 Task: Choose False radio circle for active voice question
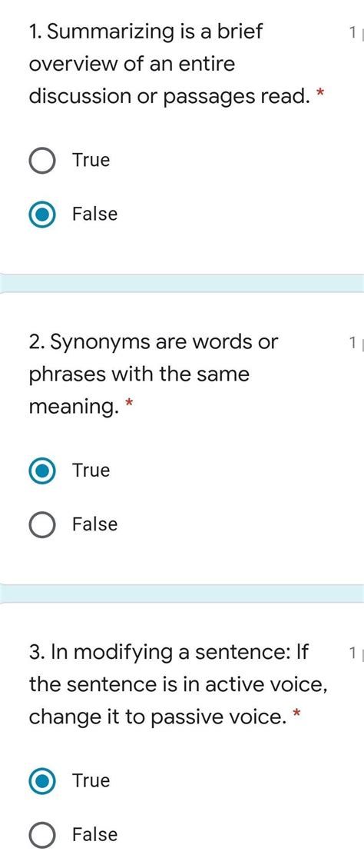pyautogui.click(x=41, y=835)
